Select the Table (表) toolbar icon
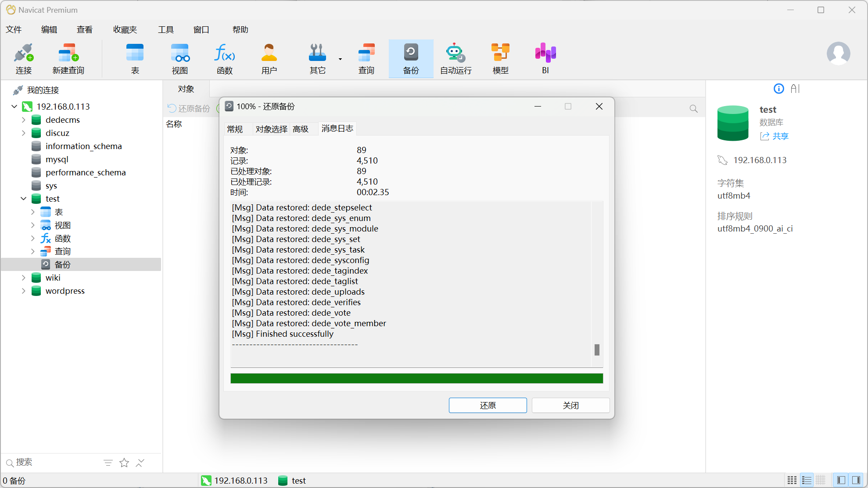868x488 pixels. [x=135, y=59]
